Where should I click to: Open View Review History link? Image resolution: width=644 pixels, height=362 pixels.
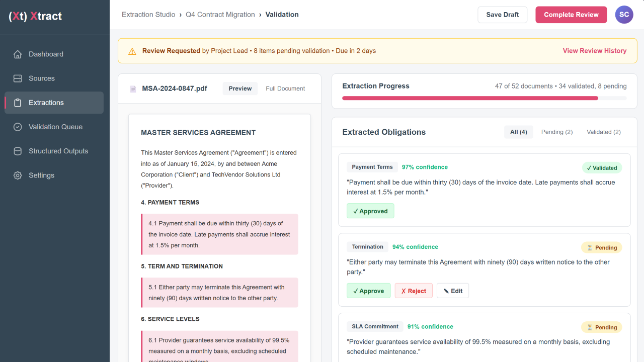[595, 51]
